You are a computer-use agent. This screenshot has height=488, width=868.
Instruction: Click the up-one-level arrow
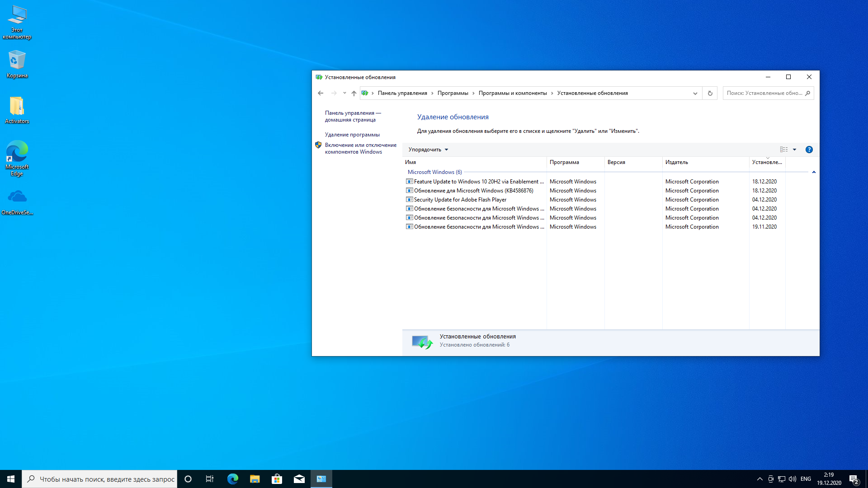(x=354, y=93)
